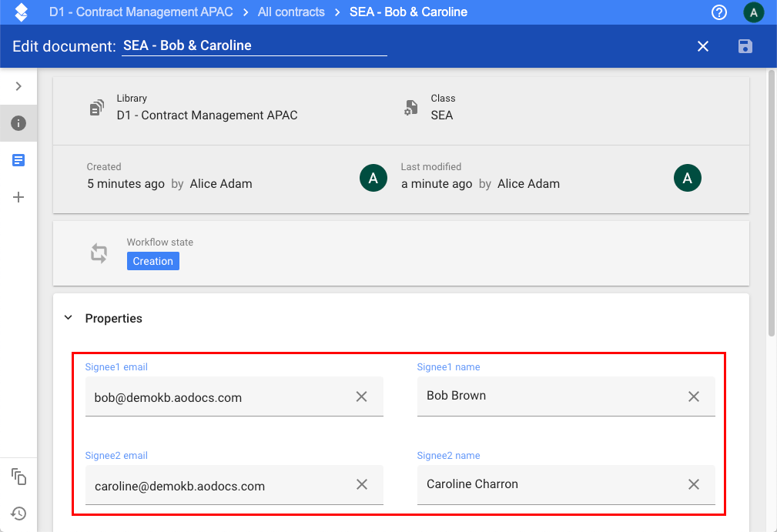Collapse the Properties section
Screen dimensions: 777x532
68,316
